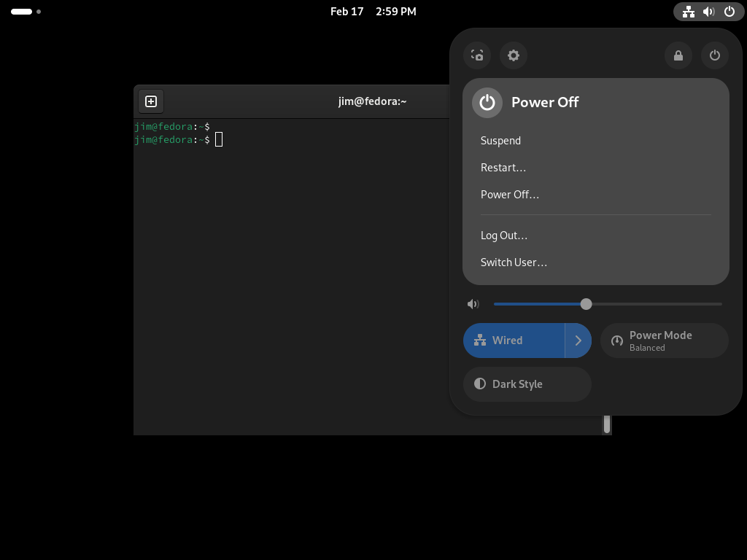
Task: Mute audio via the speaker icon beside the volume slider
Action: pyautogui.click(x=473, y=304)
